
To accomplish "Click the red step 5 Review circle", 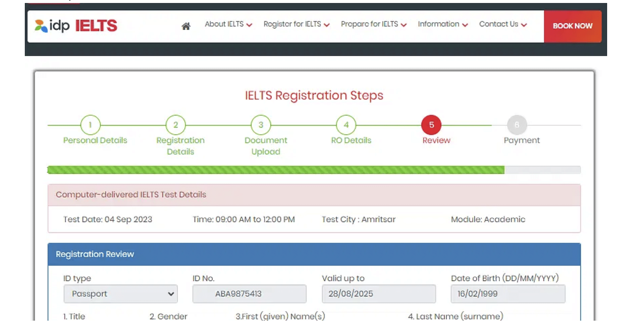I will pos(431,125).
